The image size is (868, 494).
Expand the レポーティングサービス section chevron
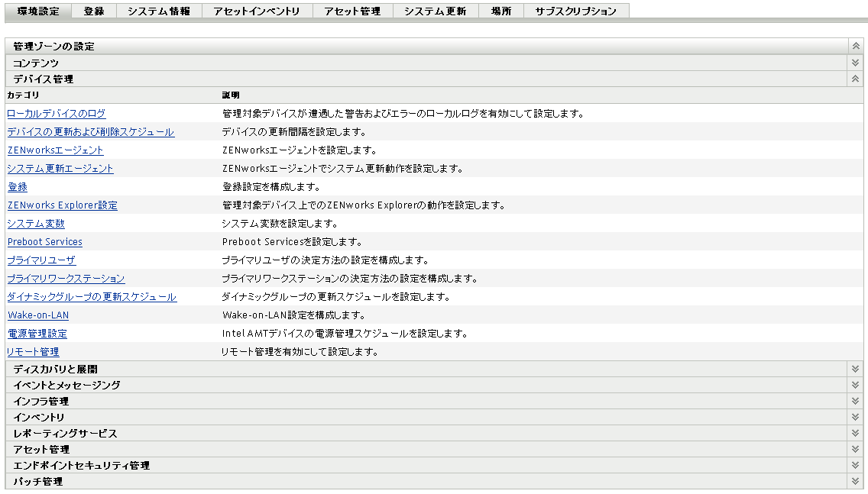[855, 433]
